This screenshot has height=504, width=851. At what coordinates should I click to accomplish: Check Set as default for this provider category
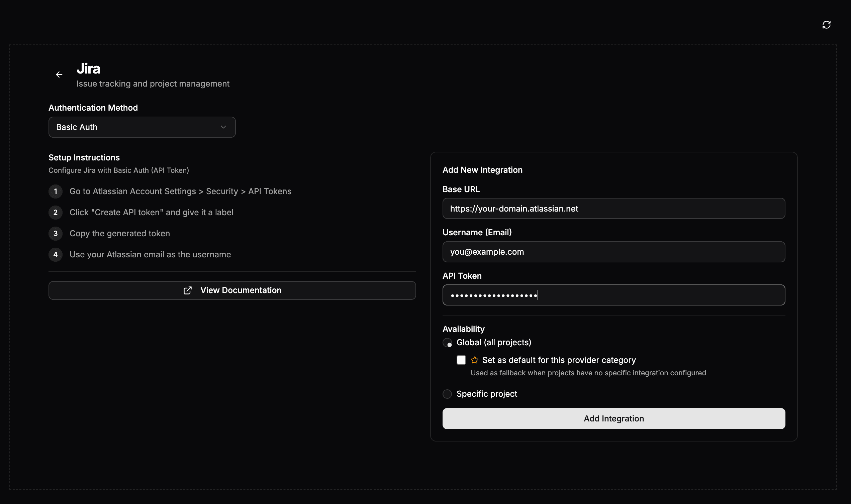click(461, 360)
